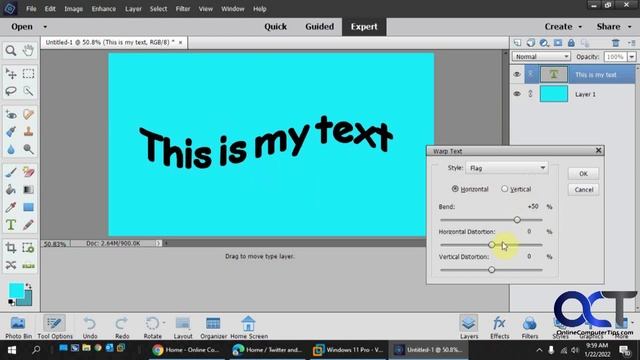Open the Opacity slider dropdown arrow
Viewport: 640px width, 360px height.
click(x=631, y=57)
